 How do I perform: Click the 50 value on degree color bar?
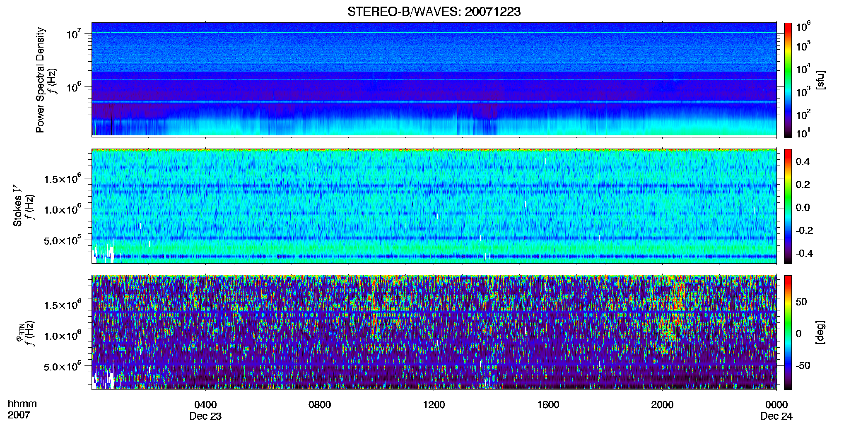[801, 302]
